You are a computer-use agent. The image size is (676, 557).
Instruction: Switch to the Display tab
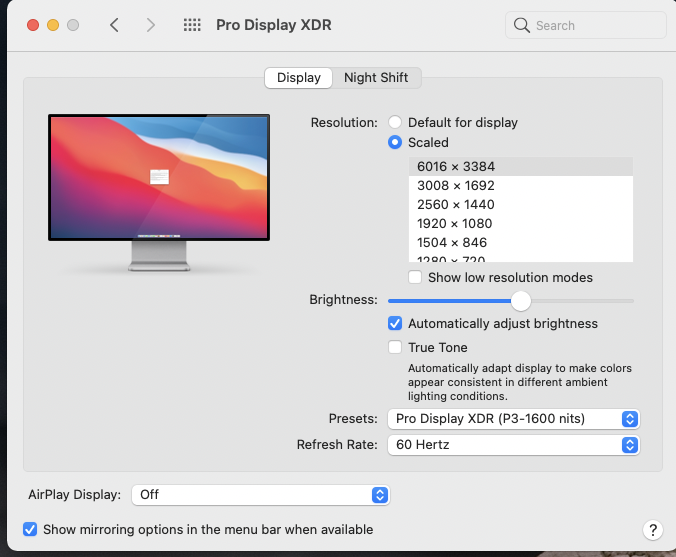tap(298, 78)
